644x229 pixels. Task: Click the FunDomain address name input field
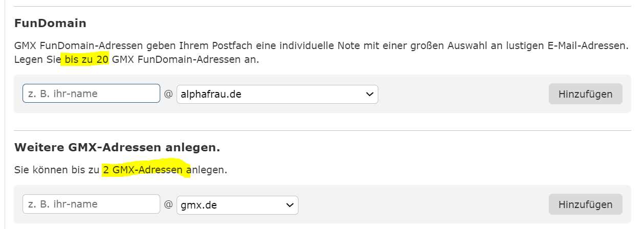(91, 94)
